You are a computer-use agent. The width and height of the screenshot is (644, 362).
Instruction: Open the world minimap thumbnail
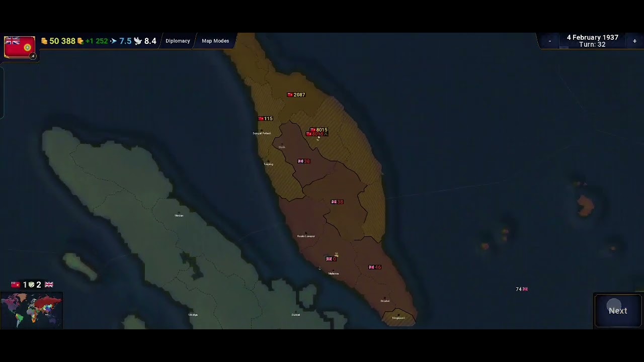31,310
